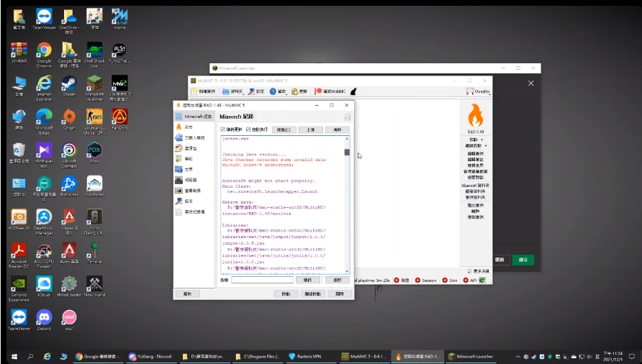Click the clear log button

point(337,129)
